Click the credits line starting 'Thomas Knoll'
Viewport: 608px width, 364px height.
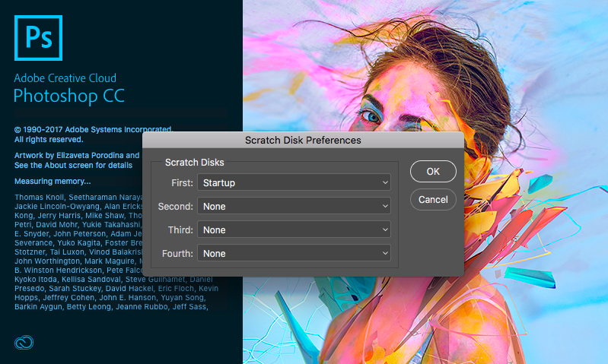78,197
